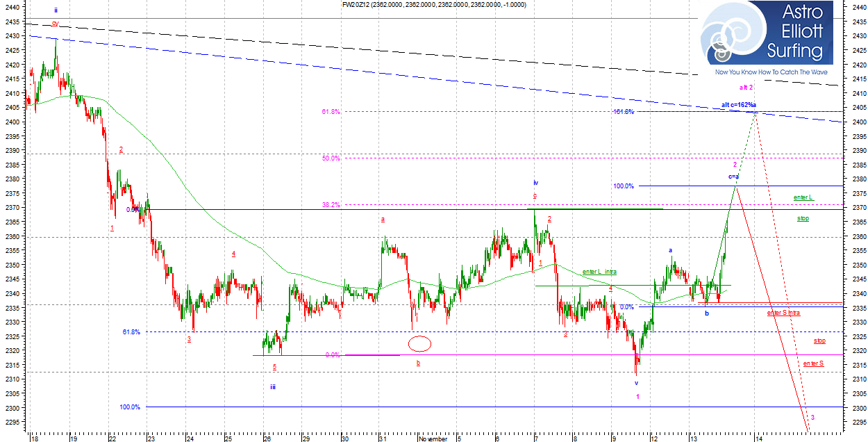The height and width of the screenshot is (442, 868).
Task: Click the '14' date on time axis
Action: point(759,439)
